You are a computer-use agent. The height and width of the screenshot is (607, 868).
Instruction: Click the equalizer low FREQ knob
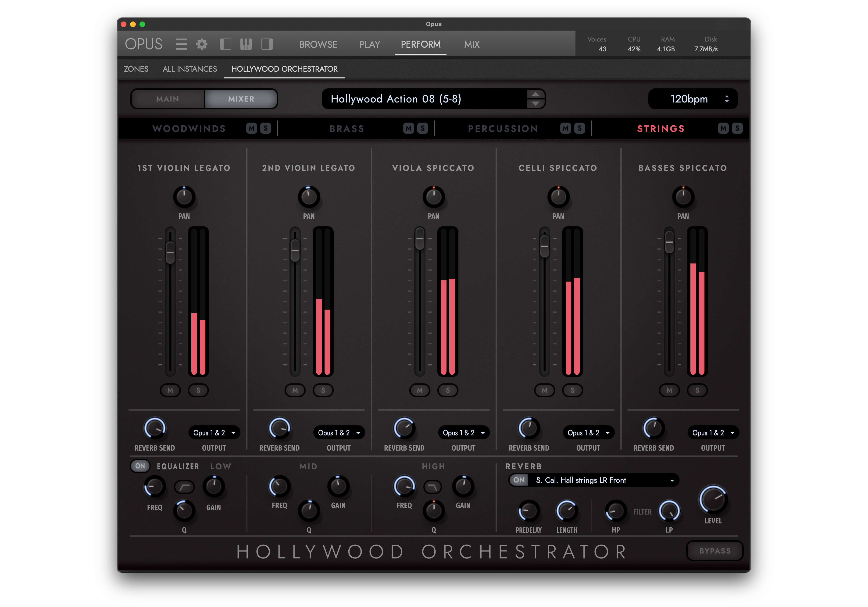155,487
